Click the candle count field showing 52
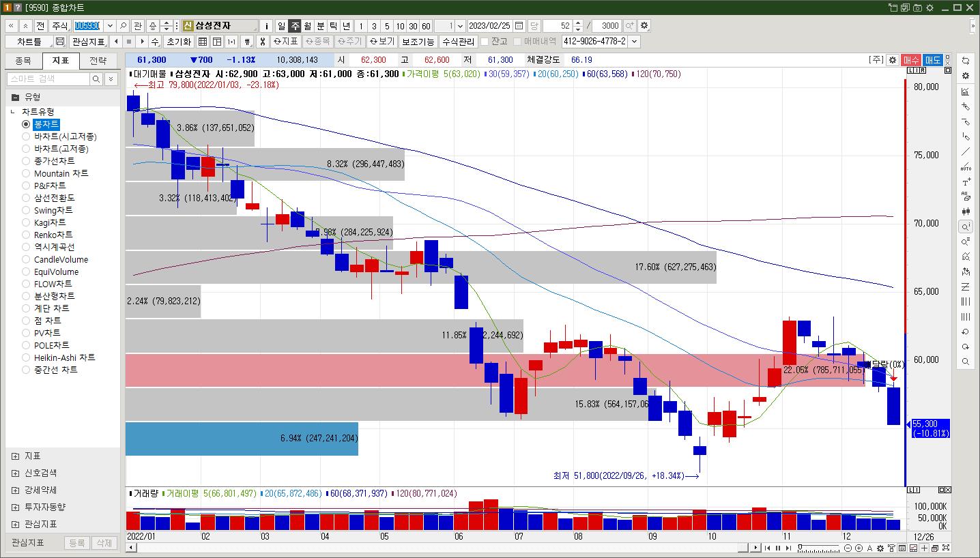The image size is (980, 558). pos(558,26)
